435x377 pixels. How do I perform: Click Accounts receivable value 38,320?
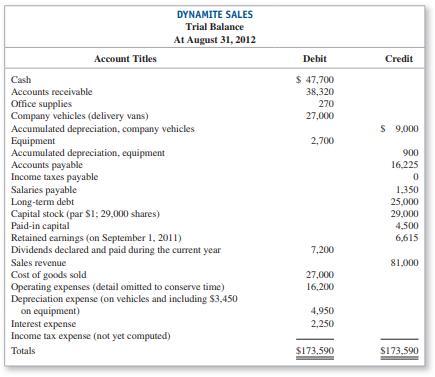coord(320,92)
